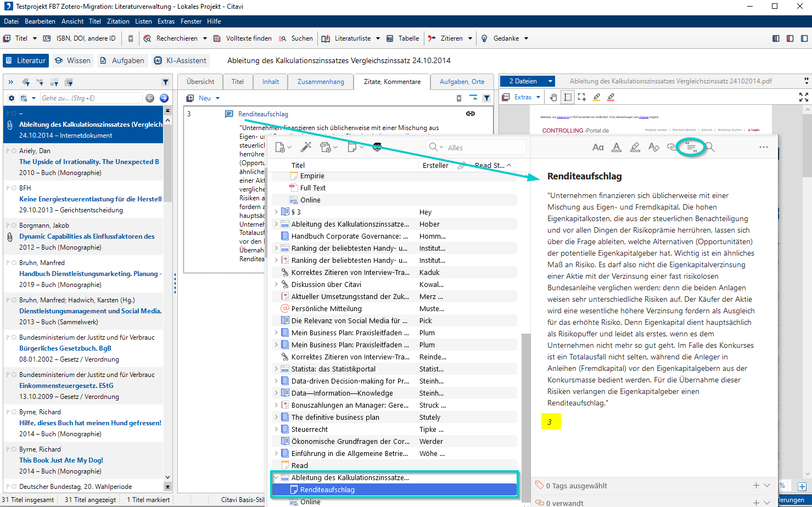The width and height of the screenshot is (812, 507).
Task: Toggle fullscreen for the PDF preview
Action: coord(804,97)
